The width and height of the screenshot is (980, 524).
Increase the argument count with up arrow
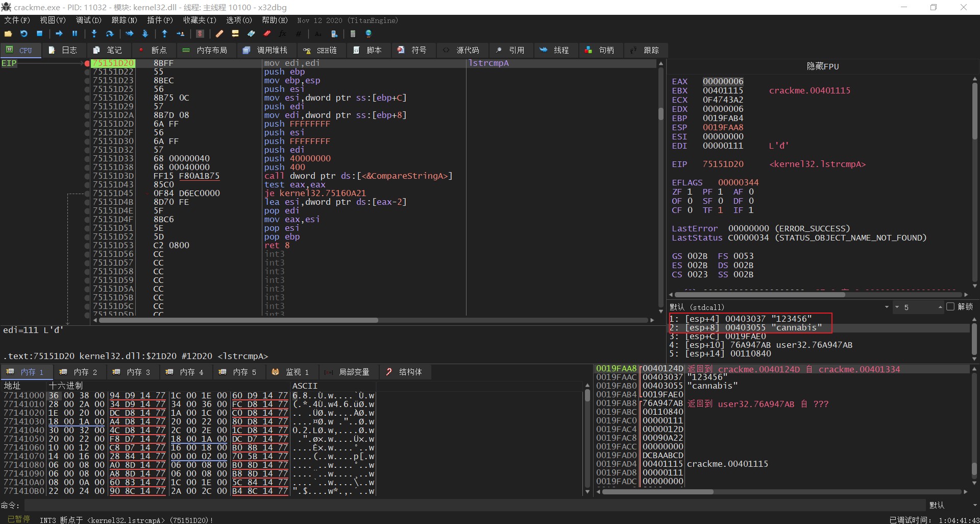point(940,307)
